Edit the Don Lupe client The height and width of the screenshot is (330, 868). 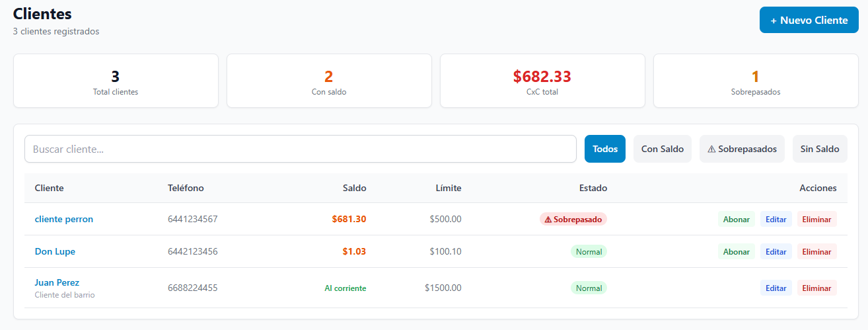tap(776, 251)
